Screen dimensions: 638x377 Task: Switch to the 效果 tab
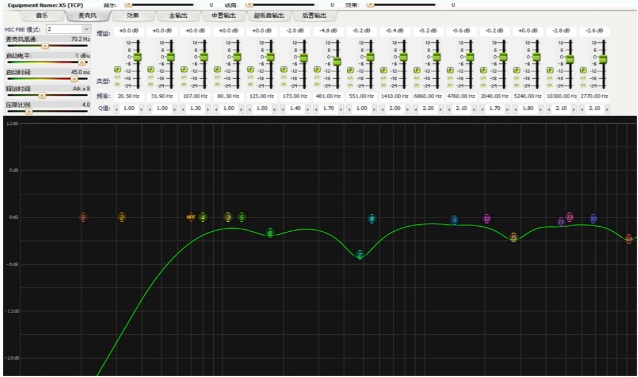pos(133,15)
